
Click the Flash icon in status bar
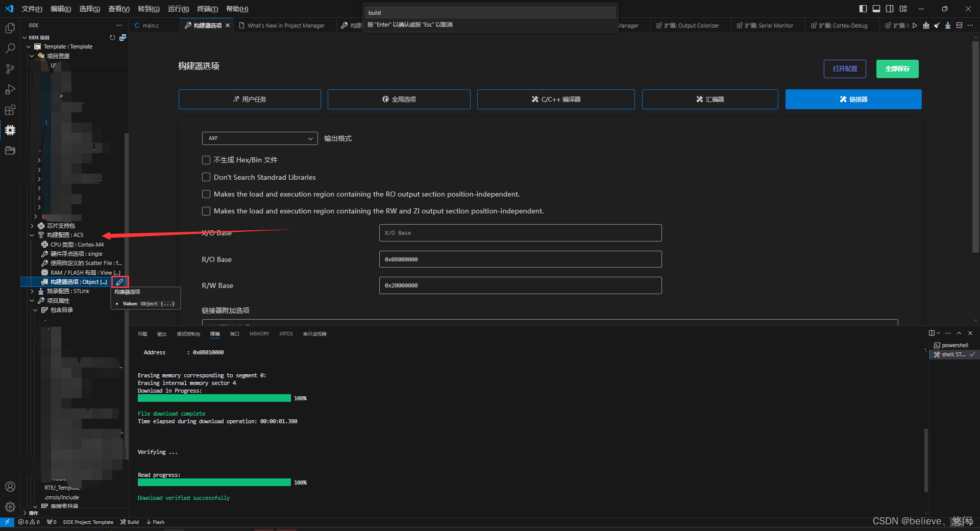(x=155, y=522)
